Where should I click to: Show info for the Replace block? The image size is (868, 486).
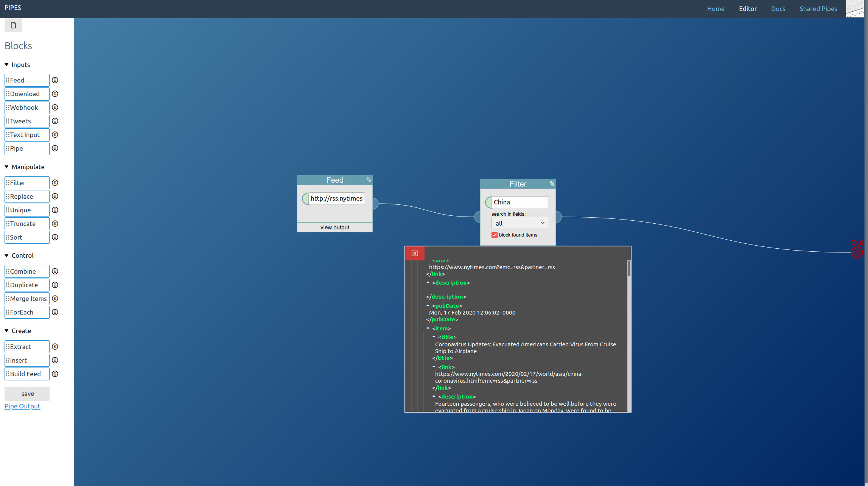point(55,196)
